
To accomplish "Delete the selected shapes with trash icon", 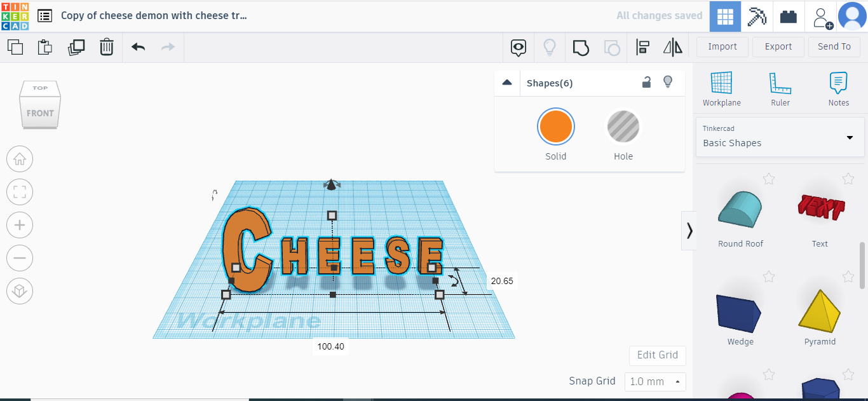I will pos(107,47).
